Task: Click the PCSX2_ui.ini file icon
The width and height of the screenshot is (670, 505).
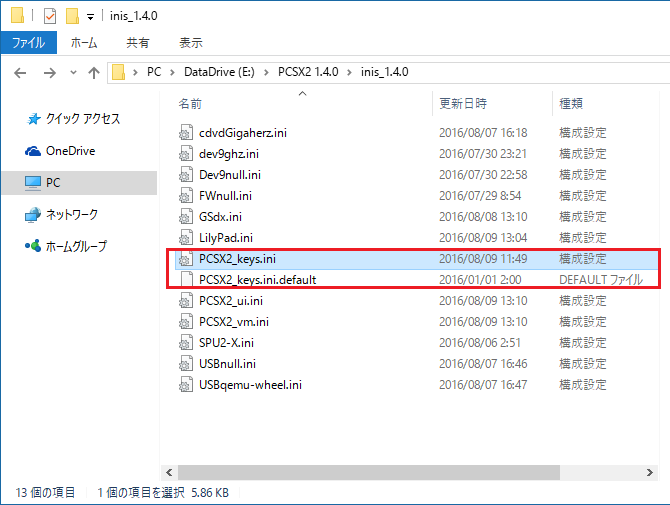Action: pyautogui.click(x=185, y=300)
